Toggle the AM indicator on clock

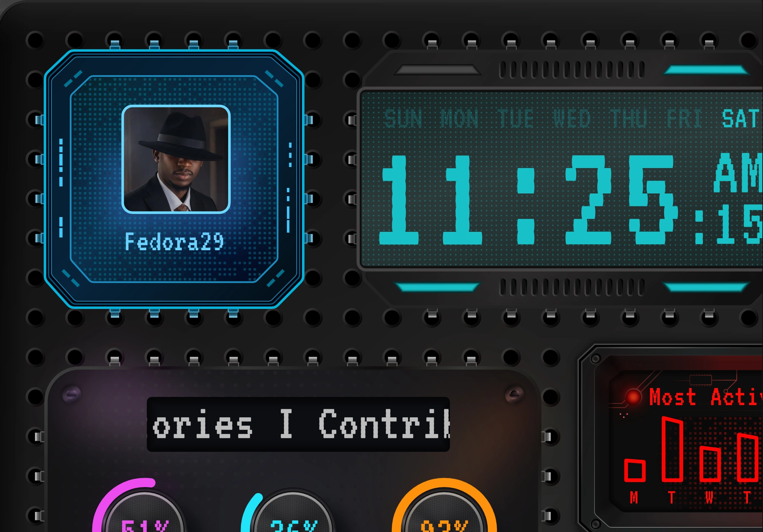[738, 172]
